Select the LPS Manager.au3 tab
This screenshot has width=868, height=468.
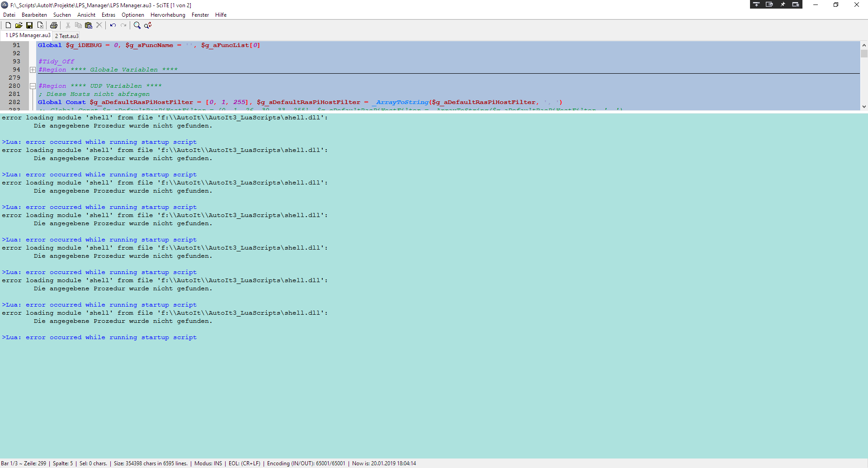[x=28, y=35]
